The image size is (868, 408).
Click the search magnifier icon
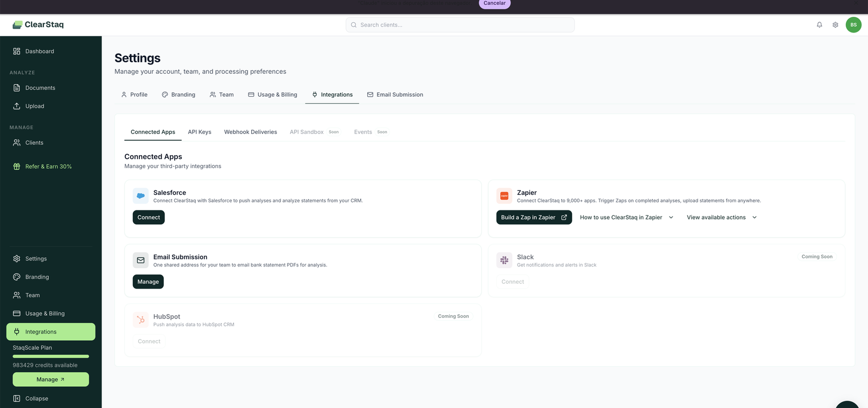point(354,25)
